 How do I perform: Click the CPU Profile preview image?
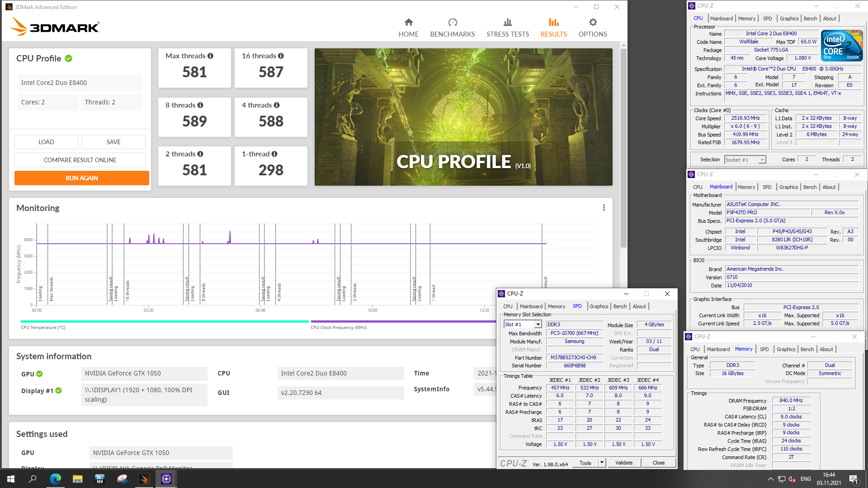tap(463, 117)
